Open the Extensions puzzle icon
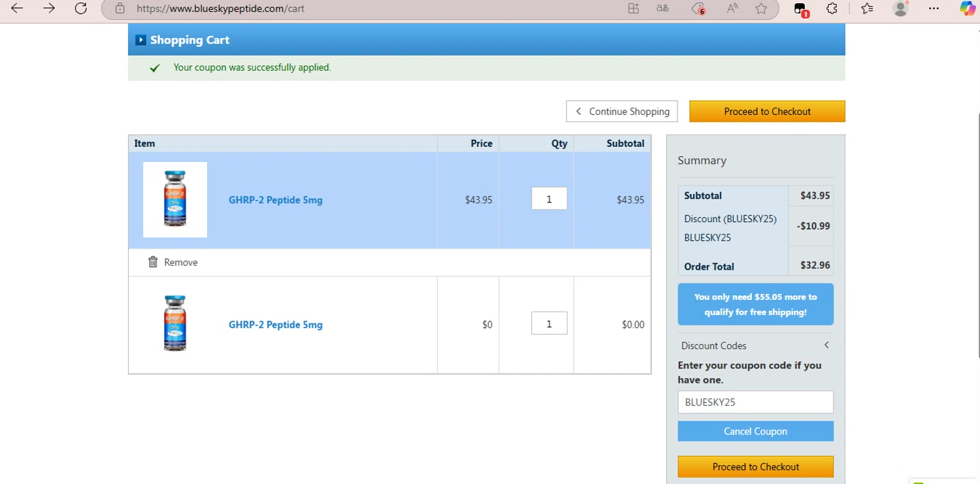Image resolution: width=980 pixels, height=484 pixels. (x=832, y=8)
